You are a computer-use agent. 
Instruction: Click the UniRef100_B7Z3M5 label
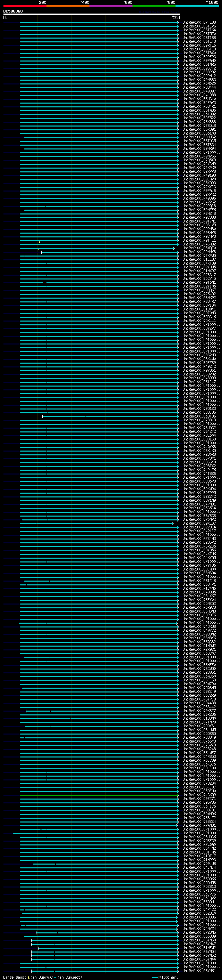[199, 933]
